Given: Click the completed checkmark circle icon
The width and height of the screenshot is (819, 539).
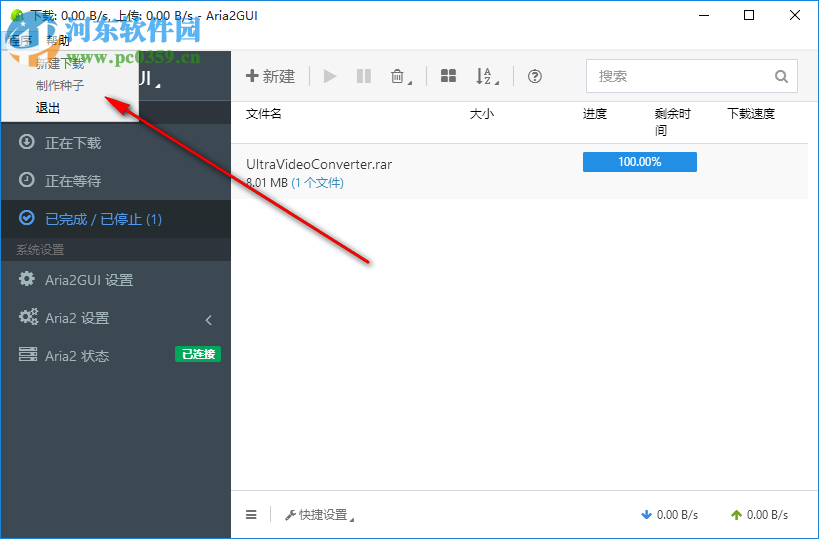Looking at the screenshot, I should point(27,217).
